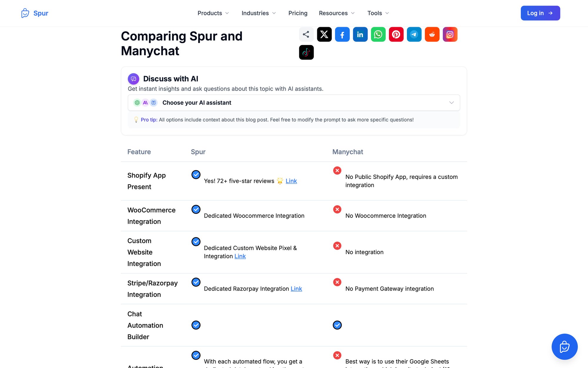Click the Log in button
588x368 pixels.
540,13
